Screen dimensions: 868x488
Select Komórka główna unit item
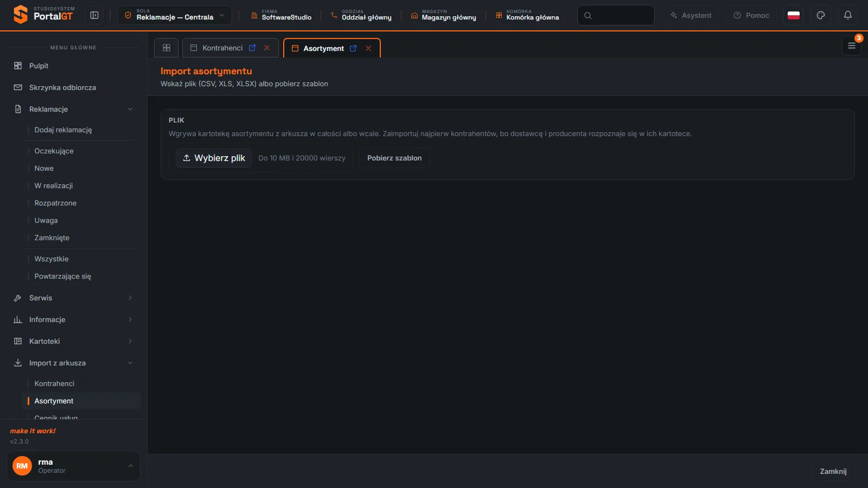point(527,15)
